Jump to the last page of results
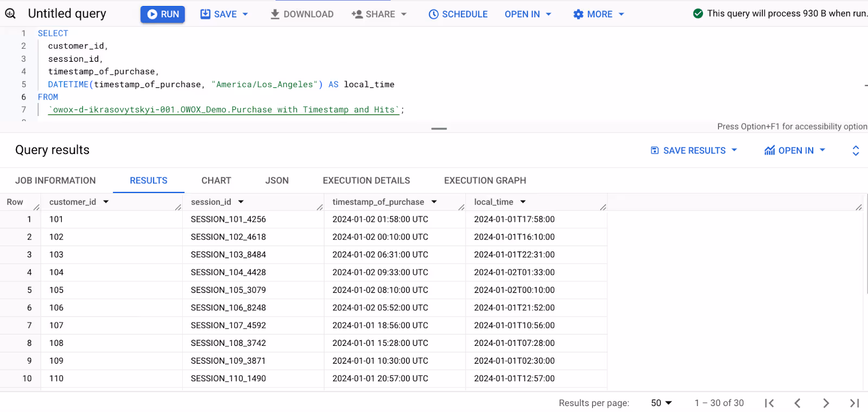The image size is (868, 412). coord(854,403)
